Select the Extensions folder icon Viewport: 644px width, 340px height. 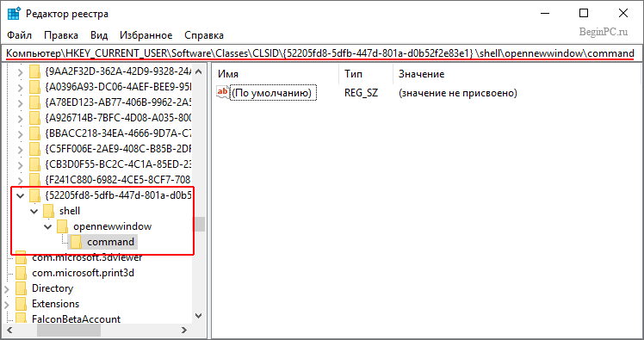[x=21, y=304]
